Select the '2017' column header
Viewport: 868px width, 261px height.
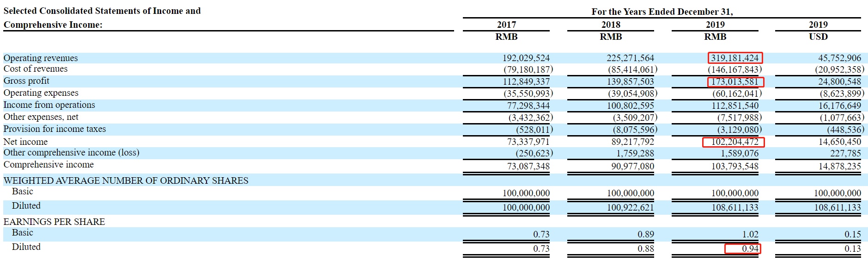pos(506,25)
